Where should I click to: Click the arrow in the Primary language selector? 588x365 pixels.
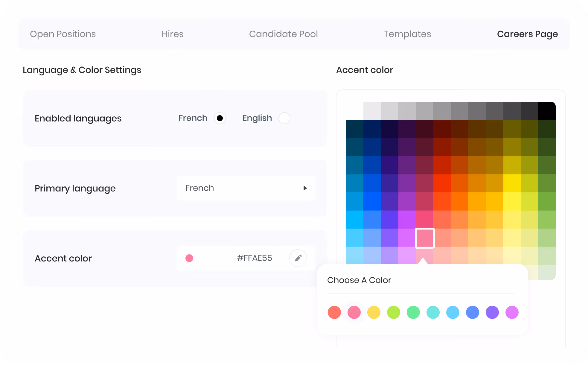(x=305, y=188)
